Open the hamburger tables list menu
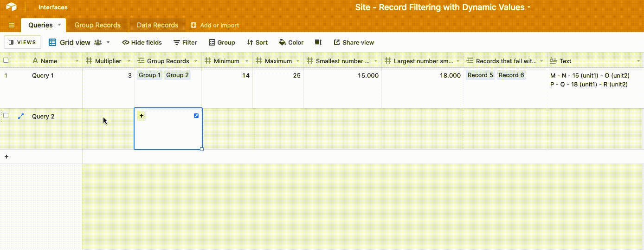The image size is (644, 250). (x=12, y=25)
